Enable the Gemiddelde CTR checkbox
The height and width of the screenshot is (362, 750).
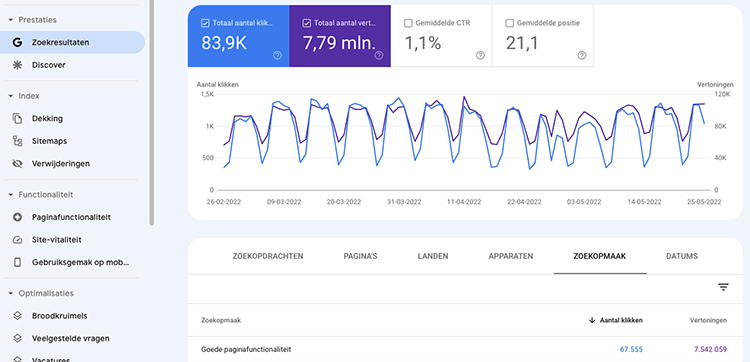[x=408, y=22]
